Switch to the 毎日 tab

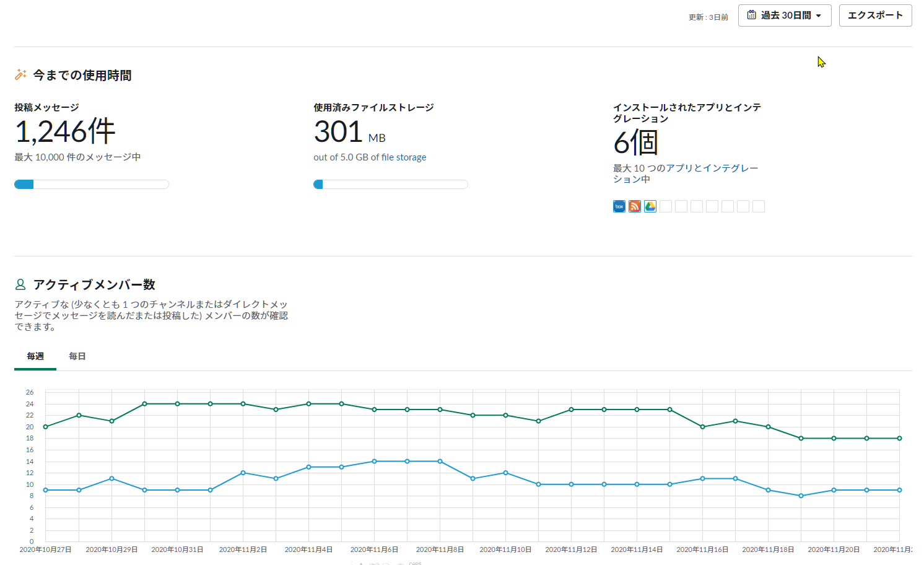tap(77, 357)
